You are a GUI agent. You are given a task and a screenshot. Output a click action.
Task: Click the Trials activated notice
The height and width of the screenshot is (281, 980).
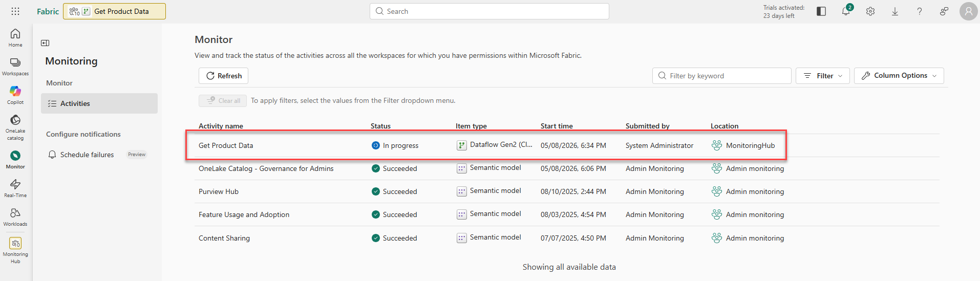coord(784,12)
